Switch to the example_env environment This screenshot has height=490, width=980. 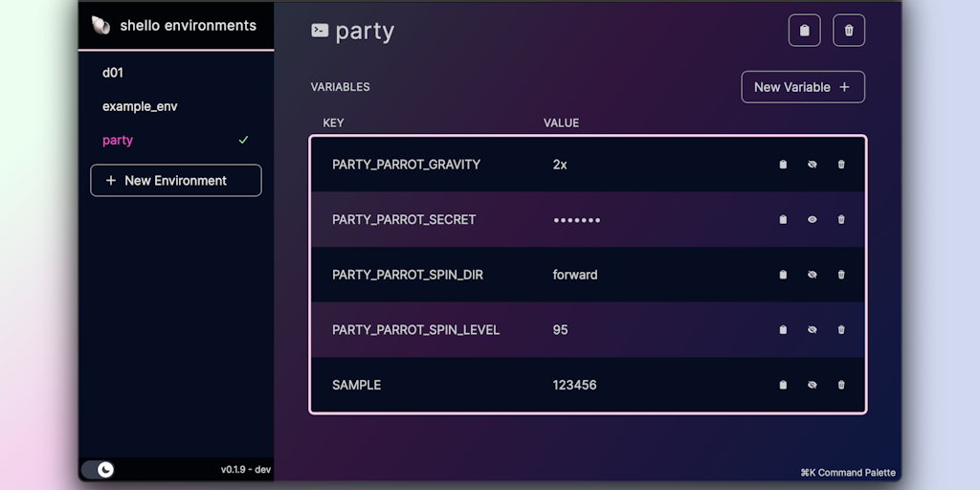[x=140, y=106]
